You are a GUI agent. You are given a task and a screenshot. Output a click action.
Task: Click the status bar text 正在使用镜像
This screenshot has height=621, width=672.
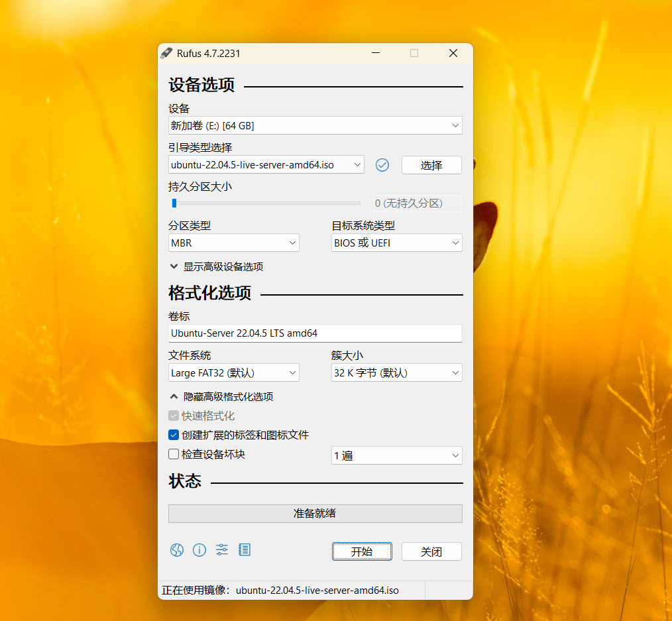coord(280,590)
